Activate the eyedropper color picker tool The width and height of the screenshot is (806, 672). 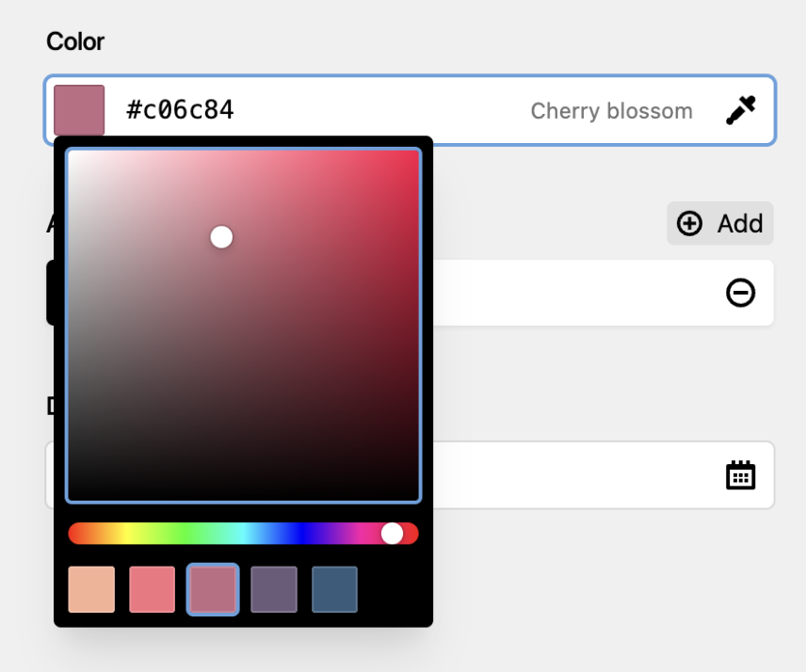(741, 110)
